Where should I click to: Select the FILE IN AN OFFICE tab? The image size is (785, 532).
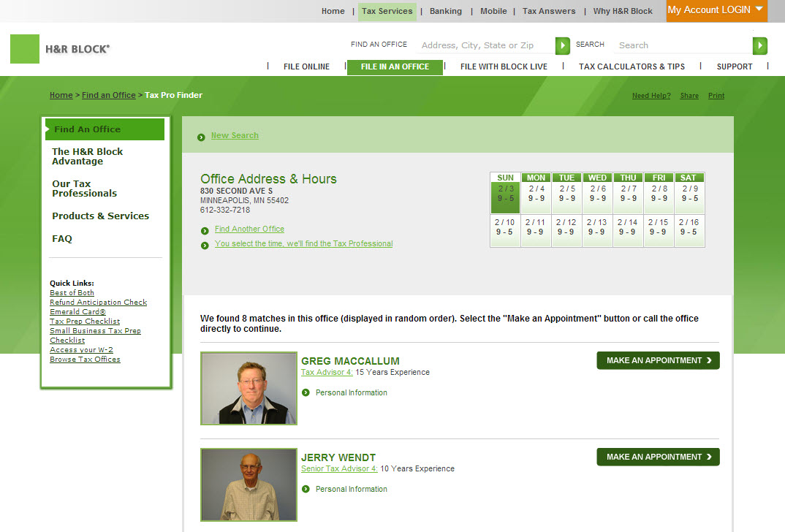(x=395, y=67)
